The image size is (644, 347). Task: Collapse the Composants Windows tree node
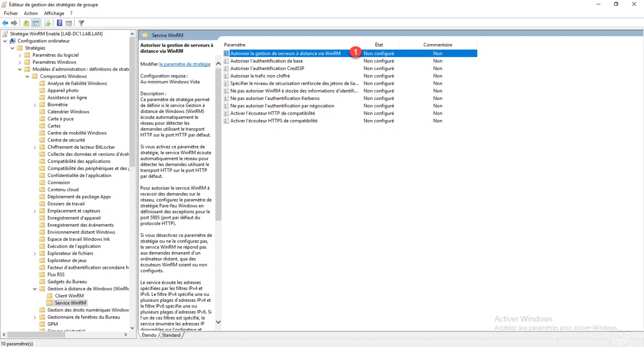coord(27,76)
